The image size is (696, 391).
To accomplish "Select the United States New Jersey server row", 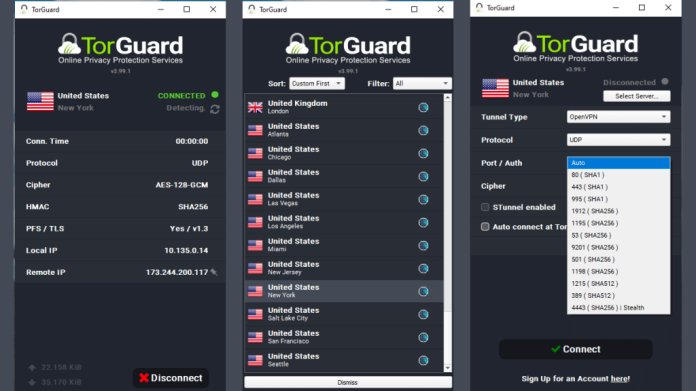I will 344,269.
